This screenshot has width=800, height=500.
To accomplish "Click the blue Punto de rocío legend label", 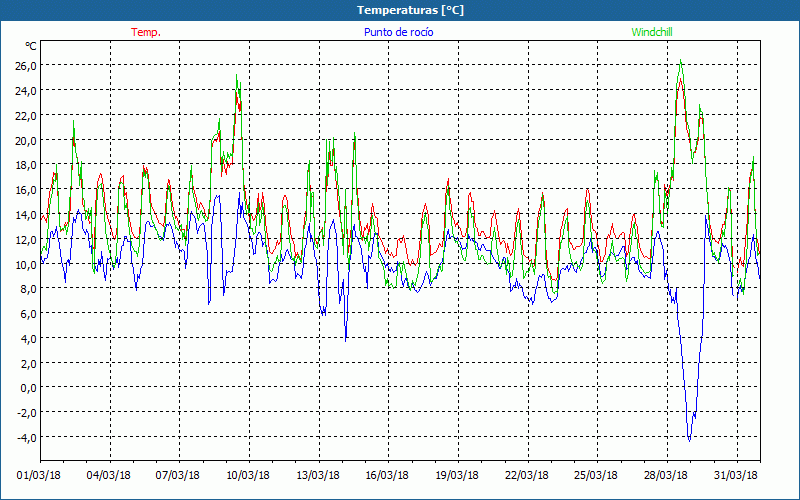I will (398, 32).
